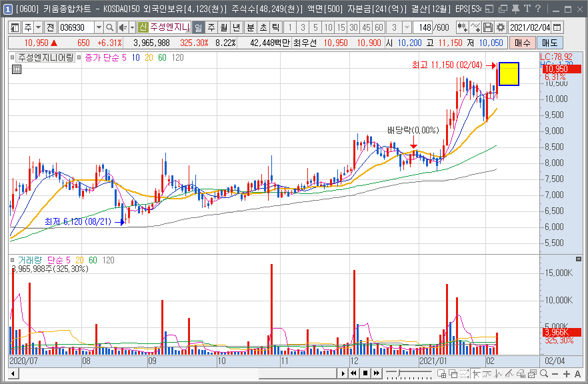Select the daily 일 chart period
This screenshot has width=588, height=384.
[x=199, y=27]
